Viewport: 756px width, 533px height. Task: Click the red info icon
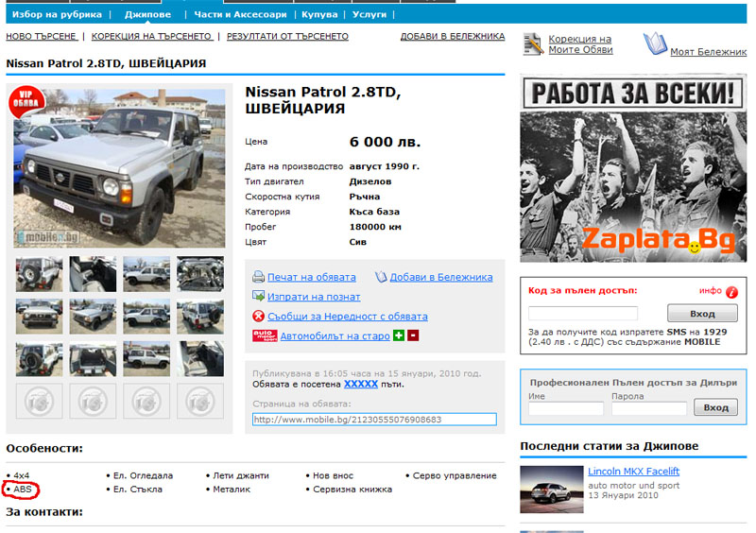(731, 292)
